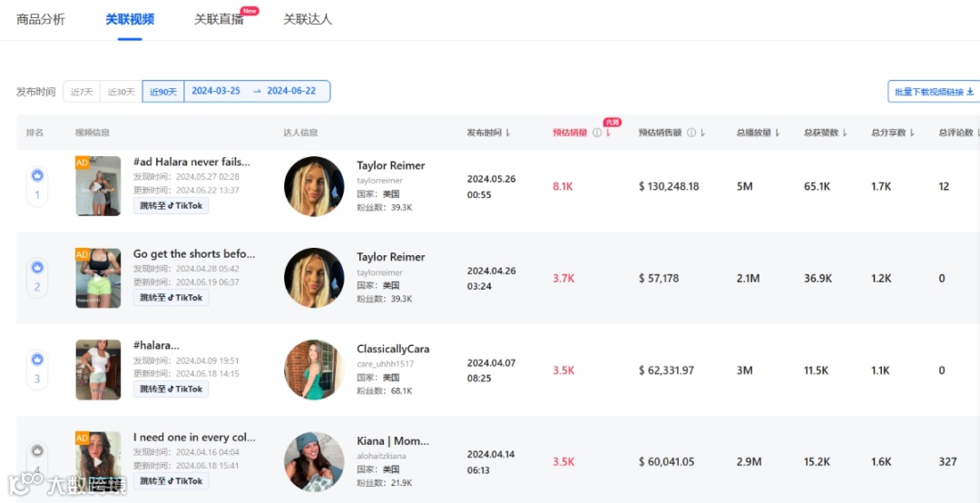The height and width of the screenshot is (503, 980).
Task: Select sales value 8.1K
Action: [563, 186]
